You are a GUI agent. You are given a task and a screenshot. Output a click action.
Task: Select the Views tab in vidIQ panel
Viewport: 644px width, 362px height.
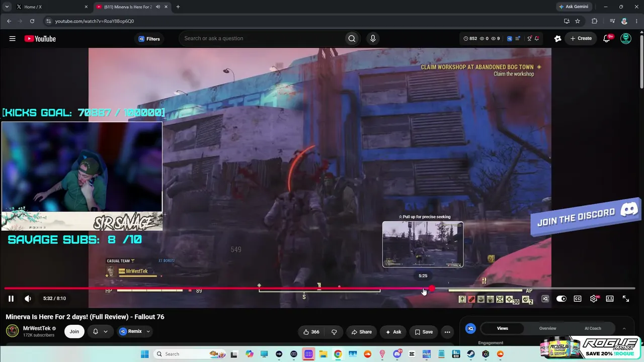503,328
